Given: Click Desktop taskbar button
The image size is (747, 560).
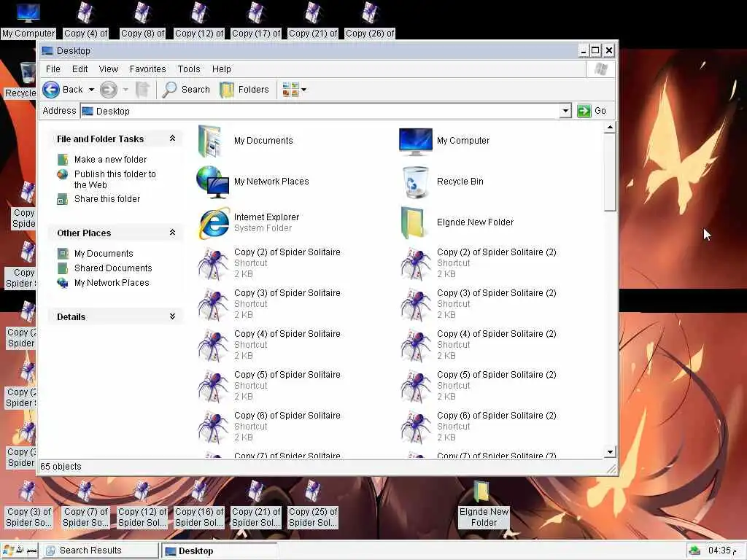Looking at the screenshot, I should coord(219,551).
